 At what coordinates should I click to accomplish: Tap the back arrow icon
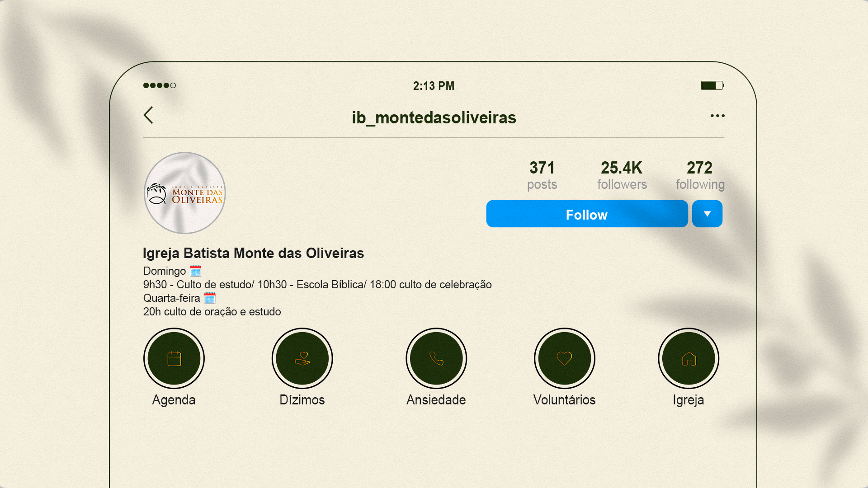pyautogui.click(x=148, y=115)
